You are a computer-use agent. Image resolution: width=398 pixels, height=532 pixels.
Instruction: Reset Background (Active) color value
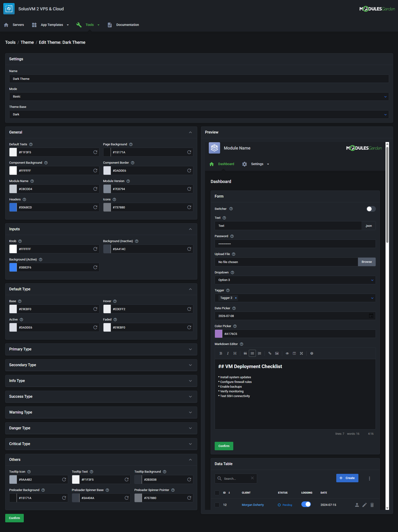pyautogui.click(x=95, y=268)
